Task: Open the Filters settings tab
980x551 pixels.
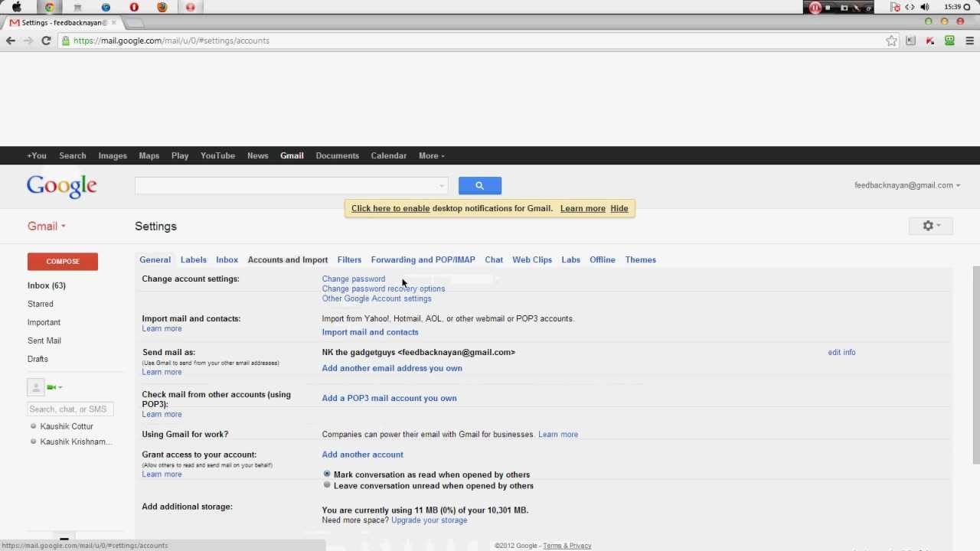Action: pyautogui.click(x=349, y=259)
